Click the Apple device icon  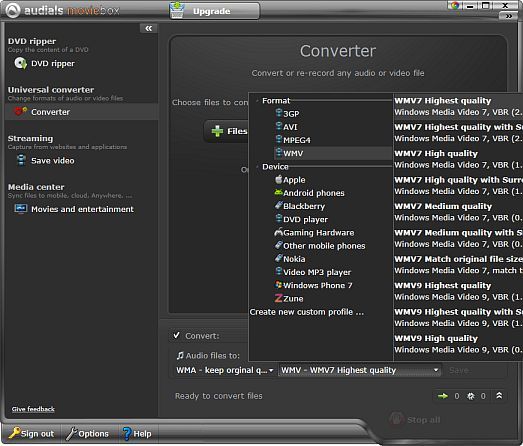tap(279, 179)
